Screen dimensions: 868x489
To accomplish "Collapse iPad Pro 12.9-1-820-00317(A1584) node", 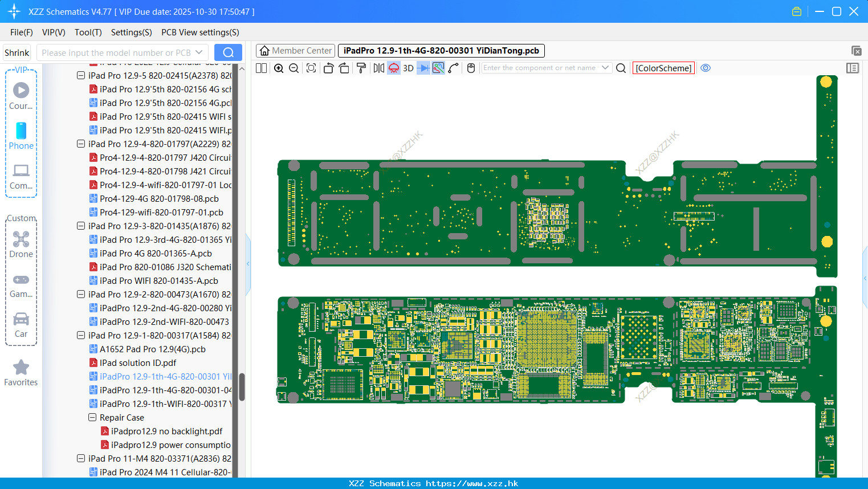I will click(x=81, y=335).
